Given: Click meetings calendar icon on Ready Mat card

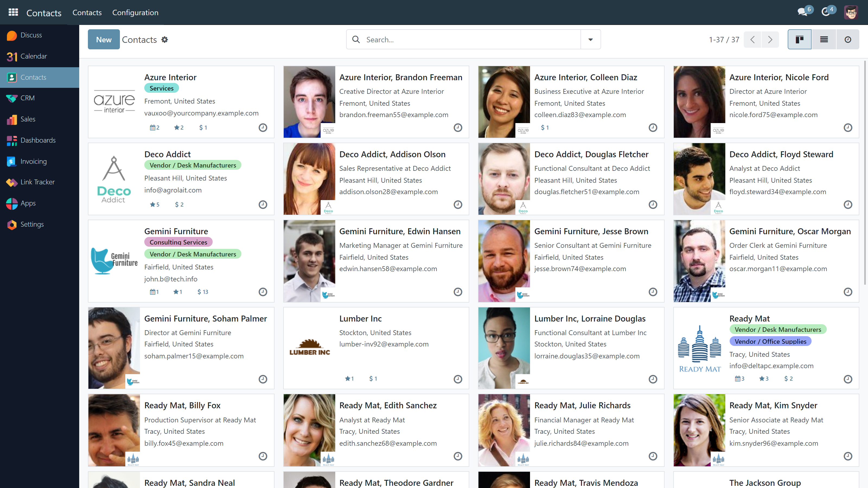Looking at the screenshot, I should [x=739, y=378].
